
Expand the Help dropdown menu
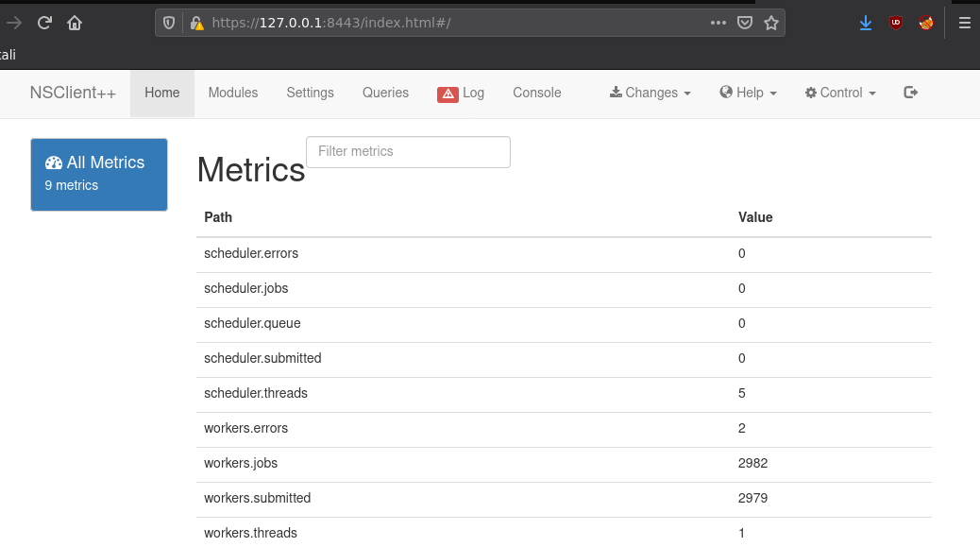coord(748,93)
